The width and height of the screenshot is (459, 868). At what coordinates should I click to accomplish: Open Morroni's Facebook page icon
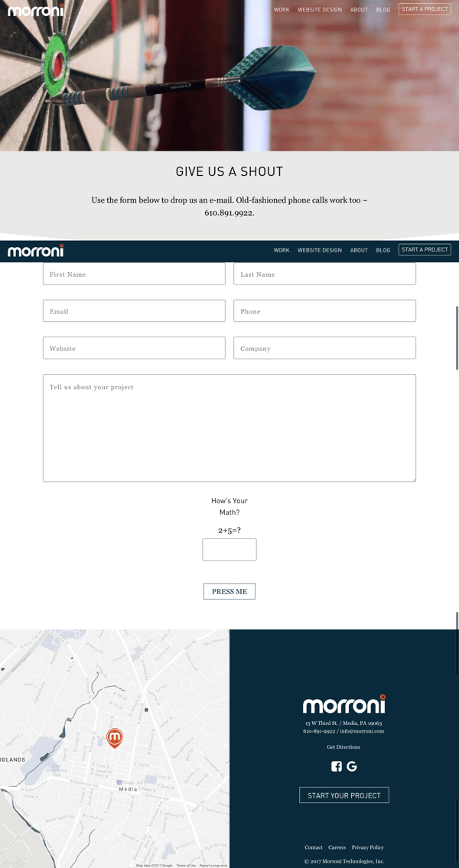337,766
